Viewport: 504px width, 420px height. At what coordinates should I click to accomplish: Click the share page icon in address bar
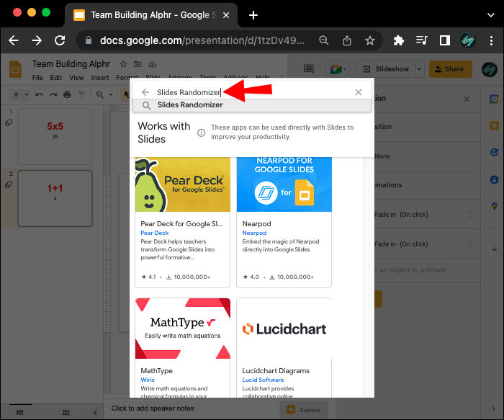347,40
